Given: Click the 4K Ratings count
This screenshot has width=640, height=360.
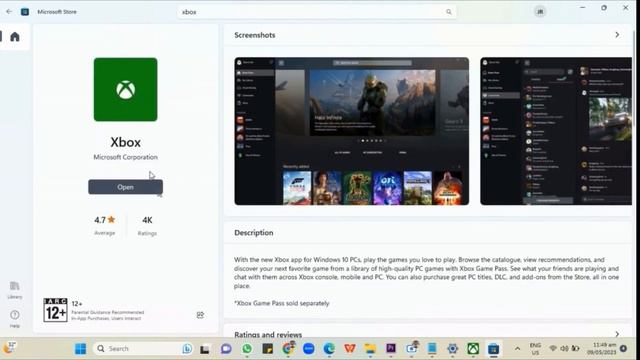Looking at the screenshot, I should [147, 225].
